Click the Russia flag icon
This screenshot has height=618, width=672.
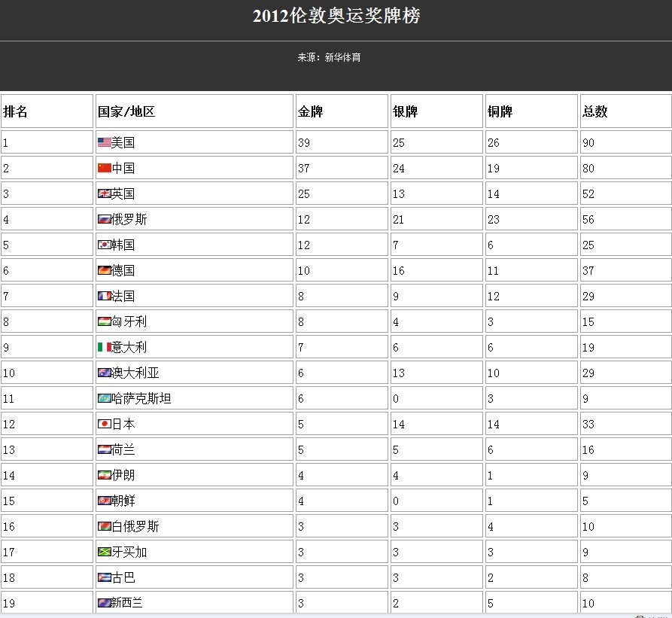[104, 219]
